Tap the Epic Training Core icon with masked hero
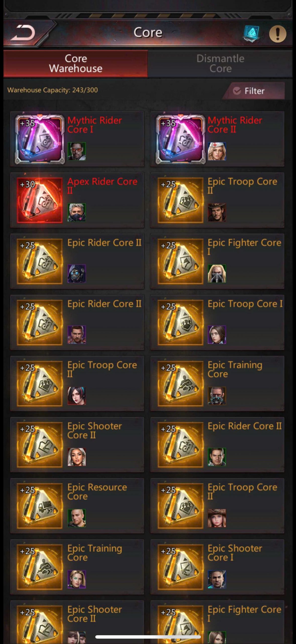Screen dimensions: 296x644 (x=180, y=384)
